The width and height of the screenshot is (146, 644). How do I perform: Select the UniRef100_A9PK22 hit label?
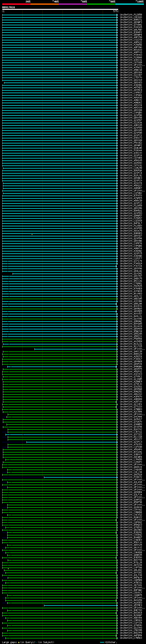click(131, 42)
